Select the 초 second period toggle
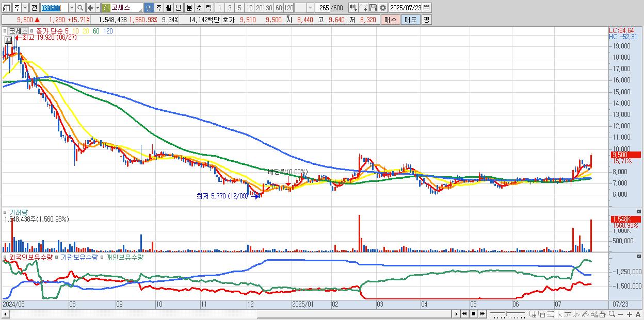Image resolution: width=644 pixels, height=320 pixels. [199, 8]
